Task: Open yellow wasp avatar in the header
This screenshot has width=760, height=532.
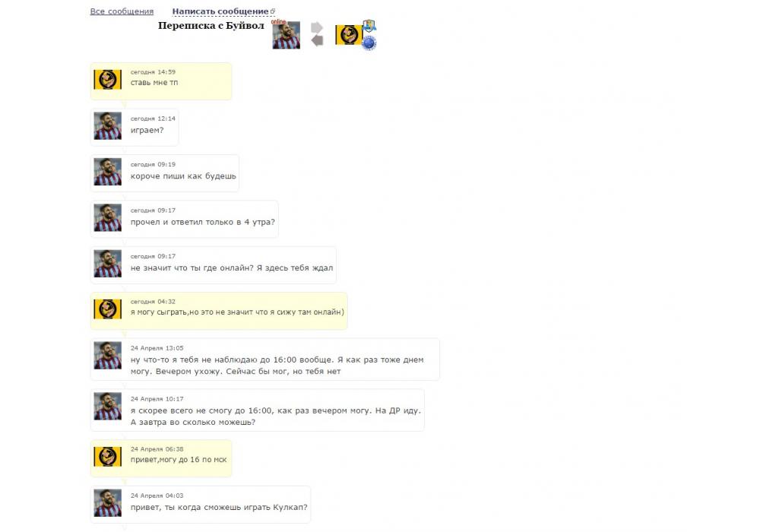Action: pos(349,35)
